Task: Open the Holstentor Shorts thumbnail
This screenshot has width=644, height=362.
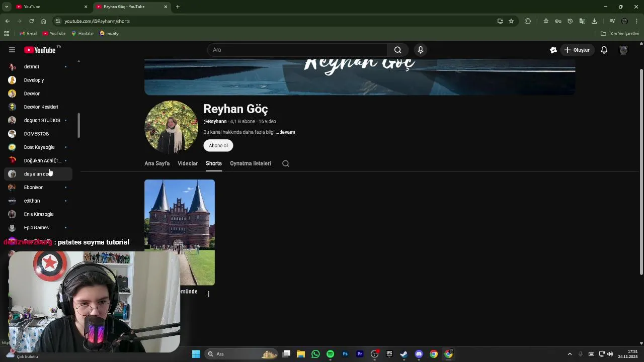Action: [x=180, y=232]
